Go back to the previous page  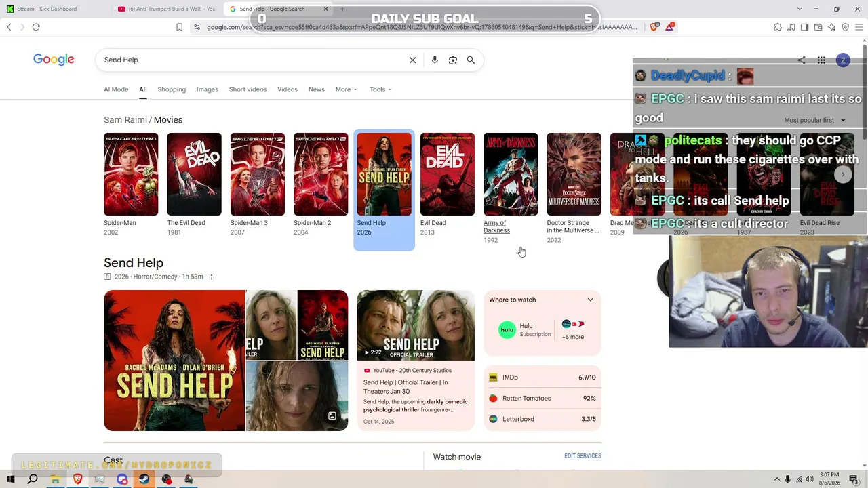(9, 27)
